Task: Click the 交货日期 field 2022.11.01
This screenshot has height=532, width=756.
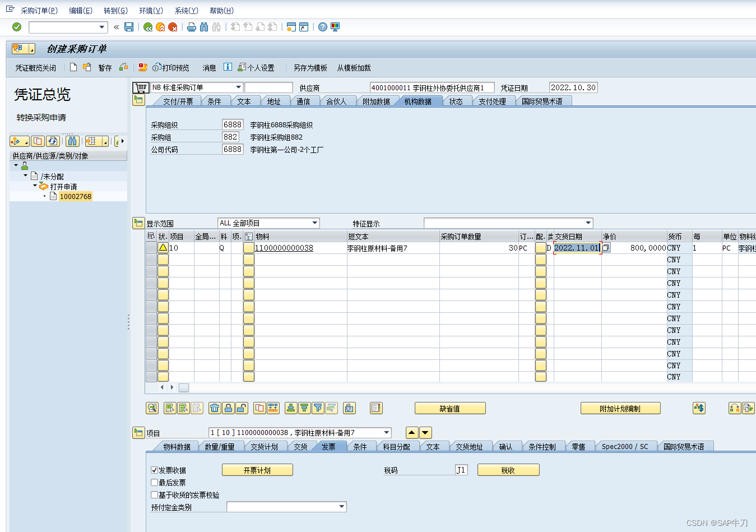Action: tap(577, 248)
